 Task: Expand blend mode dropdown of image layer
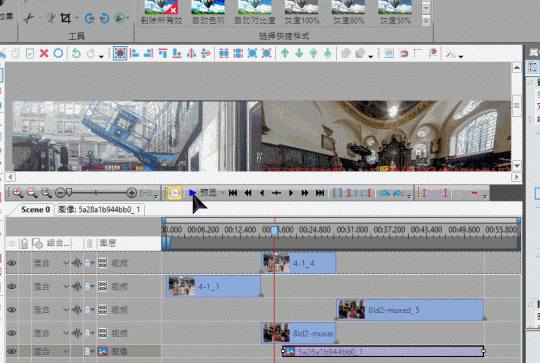point(66,352)
